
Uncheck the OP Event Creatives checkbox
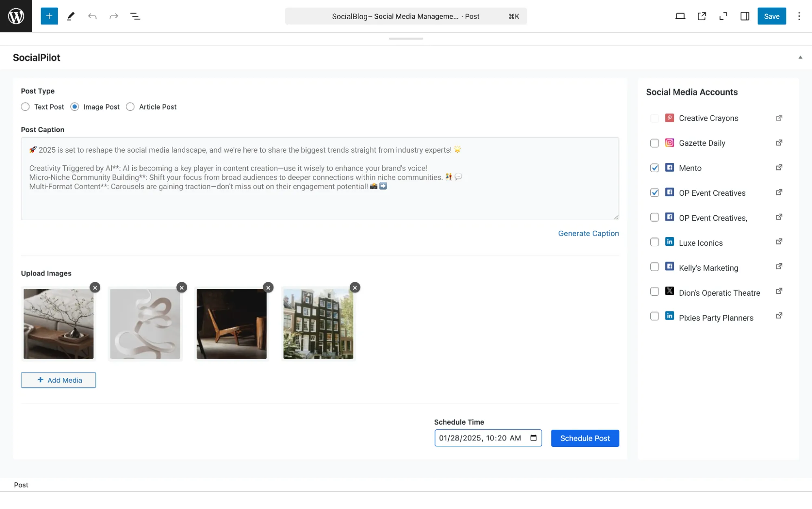654,193
